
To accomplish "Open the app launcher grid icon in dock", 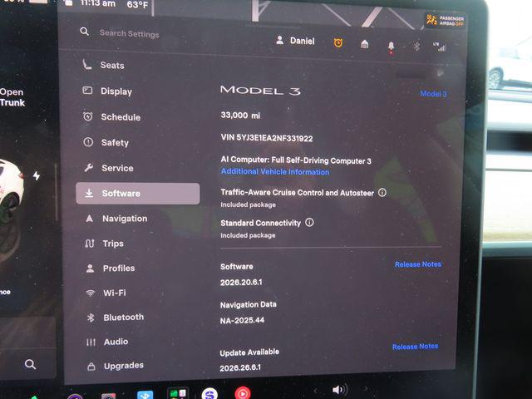I will tap(178, 393).
